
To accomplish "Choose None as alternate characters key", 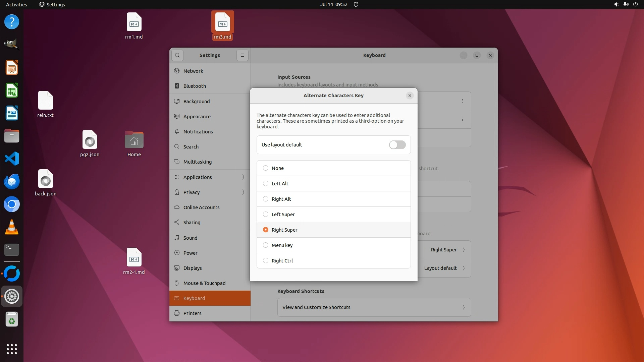I will point(266,168).
